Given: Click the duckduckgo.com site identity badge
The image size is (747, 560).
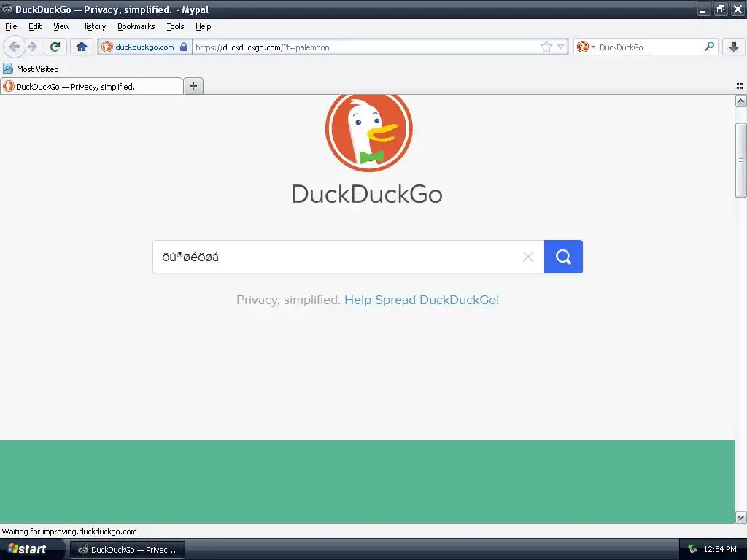Looking at the screenshot, I should (x=144, y=47).
